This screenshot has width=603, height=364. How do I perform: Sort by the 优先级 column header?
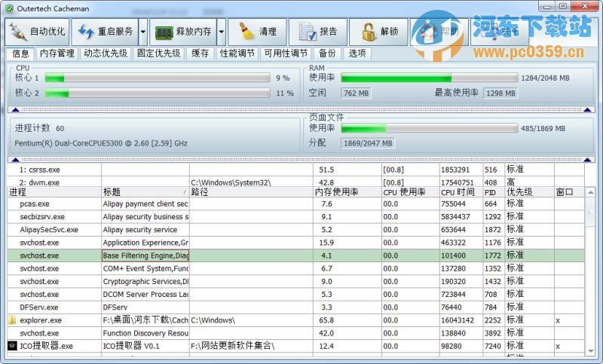529,192
